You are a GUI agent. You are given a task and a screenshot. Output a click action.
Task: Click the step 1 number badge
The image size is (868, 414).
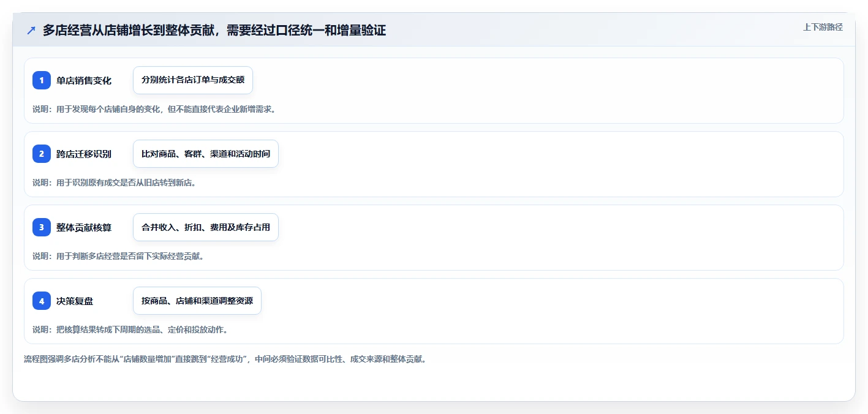tap(42, 80)
